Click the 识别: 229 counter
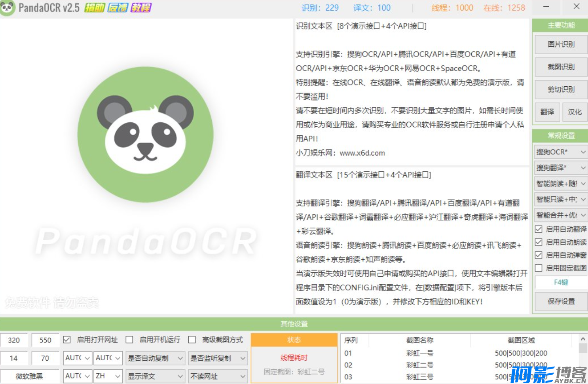 pos(320,8)
